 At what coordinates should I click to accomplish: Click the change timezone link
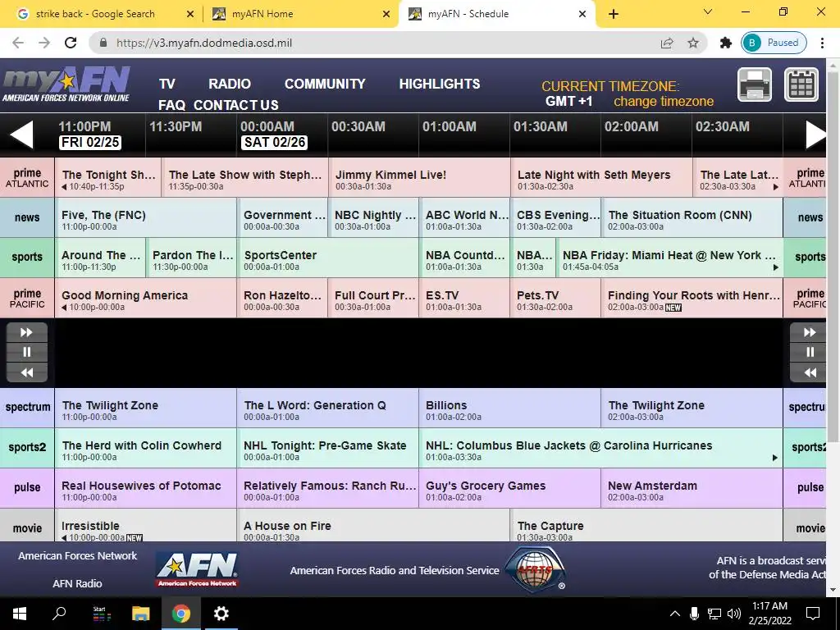click(x=663, y=102)
